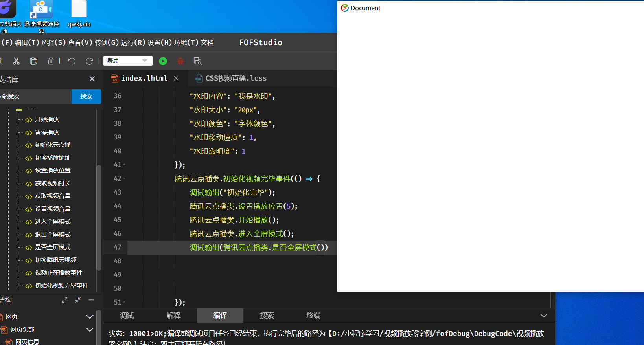This screenshot has width=644, height=345.
Task: Open the 文档 menu
Action: [207, 42]
